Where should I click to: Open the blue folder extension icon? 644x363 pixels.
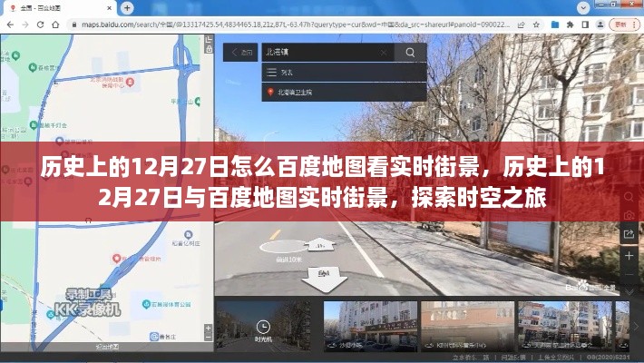pos(555,25)
